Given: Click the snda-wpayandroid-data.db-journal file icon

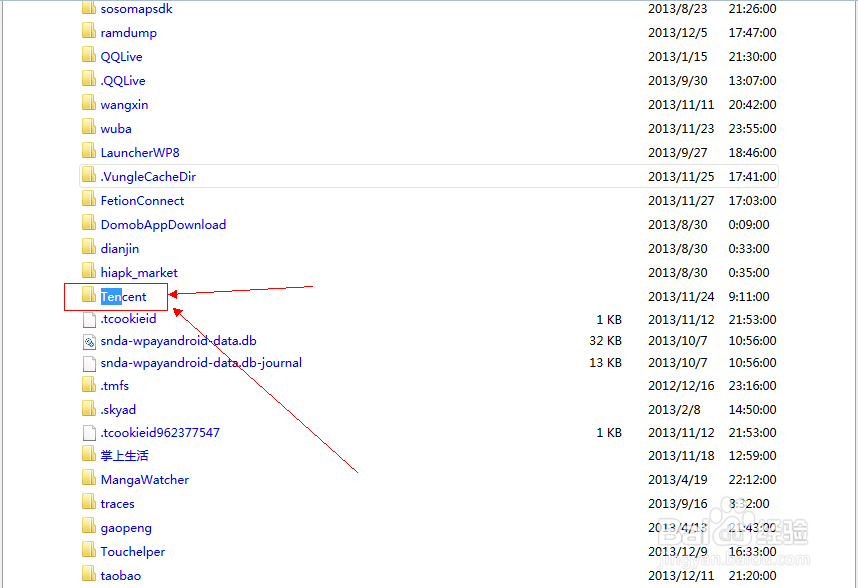Looking at the screenshot, I should [89, 364].
